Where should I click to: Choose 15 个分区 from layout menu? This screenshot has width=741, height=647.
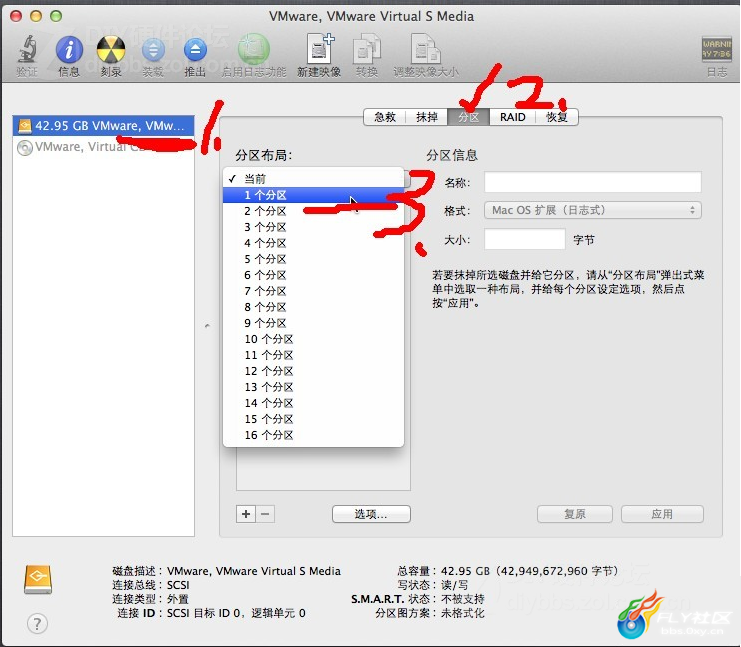tap(313, 419)
